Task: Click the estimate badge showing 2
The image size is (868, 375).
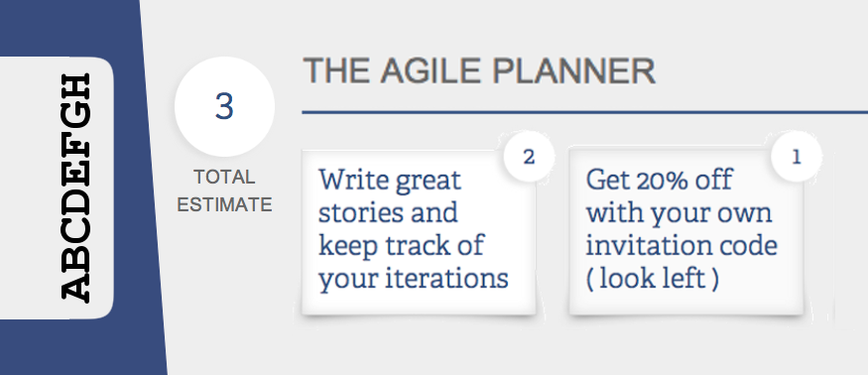Action: pyautogui.click(x=529, y=158)
